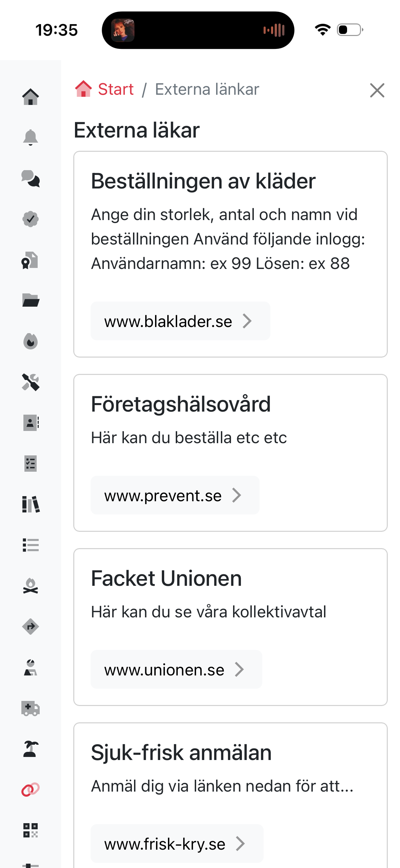Open the home icon in sidebar
The image size is (400, 868).
pos(31,97)
